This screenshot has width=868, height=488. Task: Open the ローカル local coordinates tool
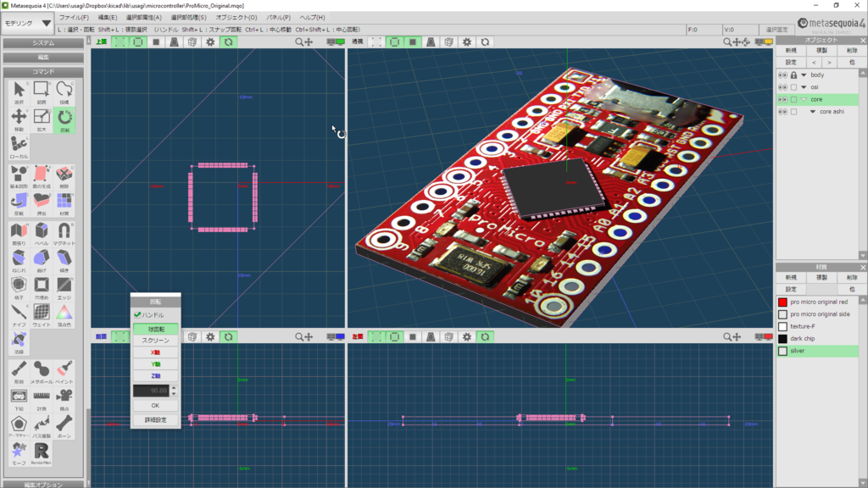(19, 147)
